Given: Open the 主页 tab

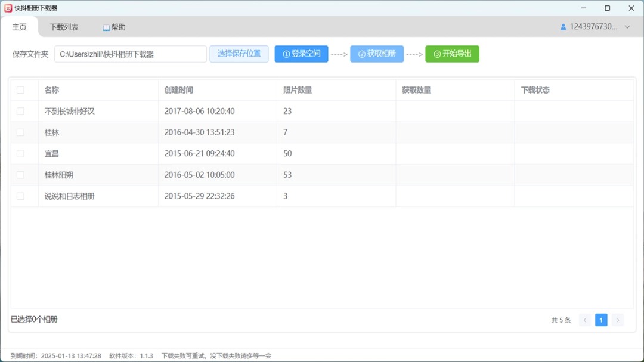Looking at the screenshot, I should point(20,27).
